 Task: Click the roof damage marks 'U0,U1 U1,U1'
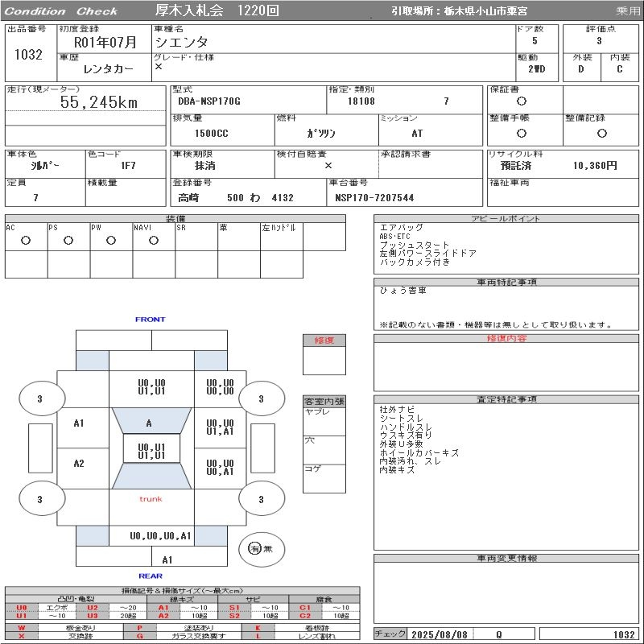[x=151, y=452]
